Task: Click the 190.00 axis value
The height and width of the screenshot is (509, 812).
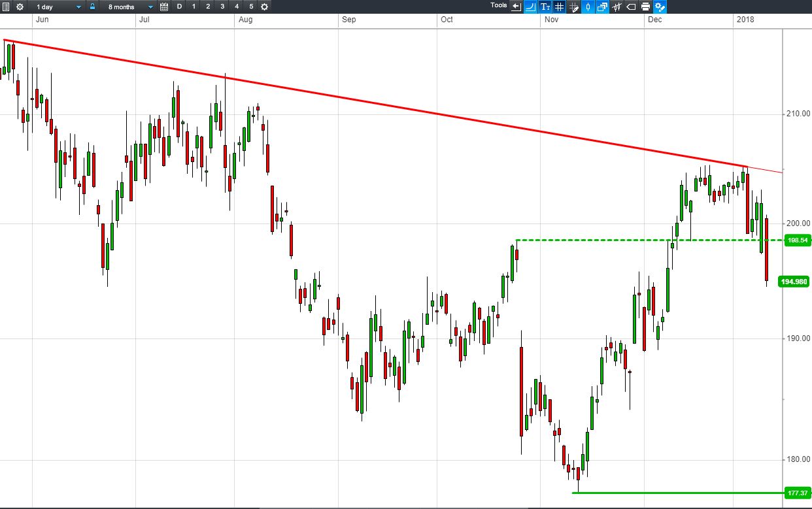Action: pyautogui.click(x=798, y=338)
